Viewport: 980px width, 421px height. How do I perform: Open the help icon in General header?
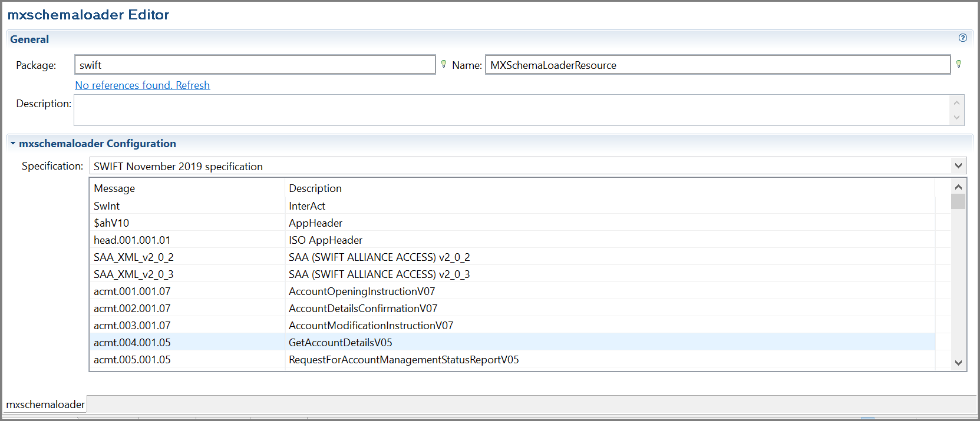pyautogui.click(x=963, y=38)
